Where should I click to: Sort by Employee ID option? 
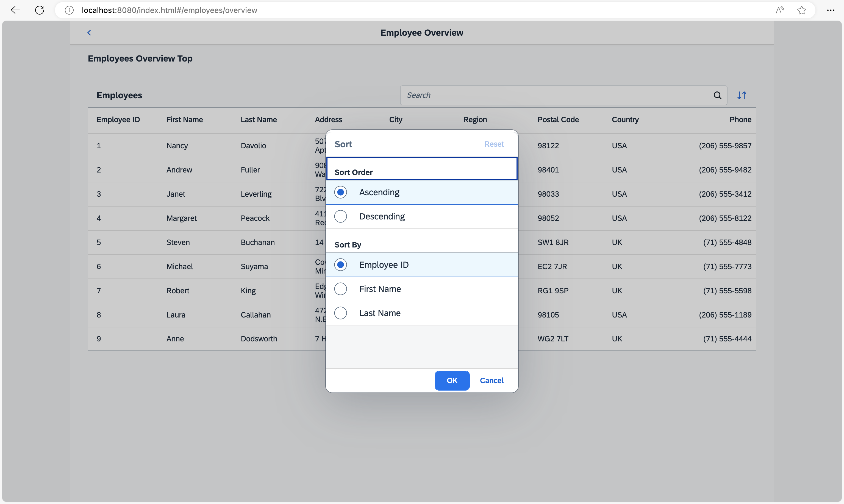point(422,264)
